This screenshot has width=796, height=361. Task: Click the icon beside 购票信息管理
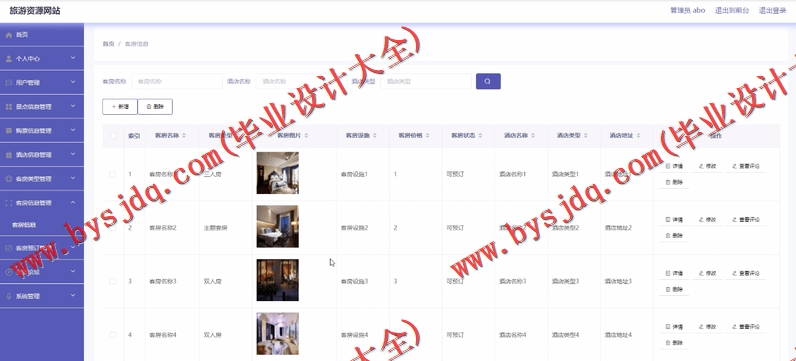click(x=9, y=130)
